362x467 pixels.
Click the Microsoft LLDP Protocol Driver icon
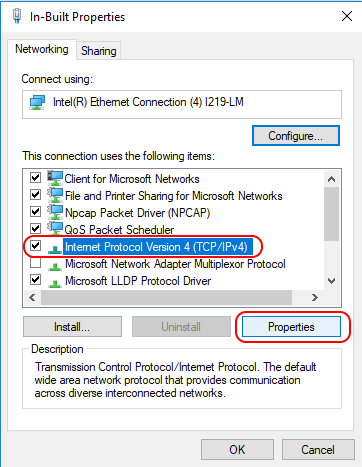[55, 283]
